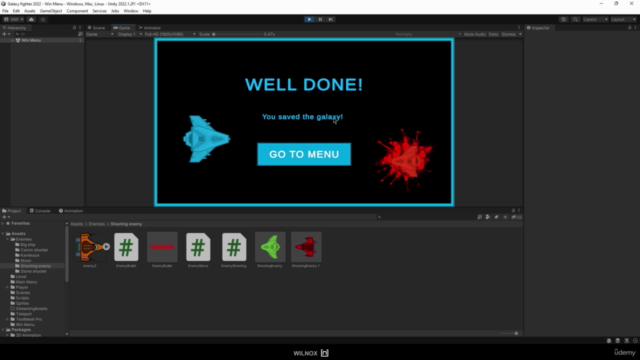The image size is (640, 360).
Task: Select the red ShootingEnemy 1 prefab
Action: [306, 247]
